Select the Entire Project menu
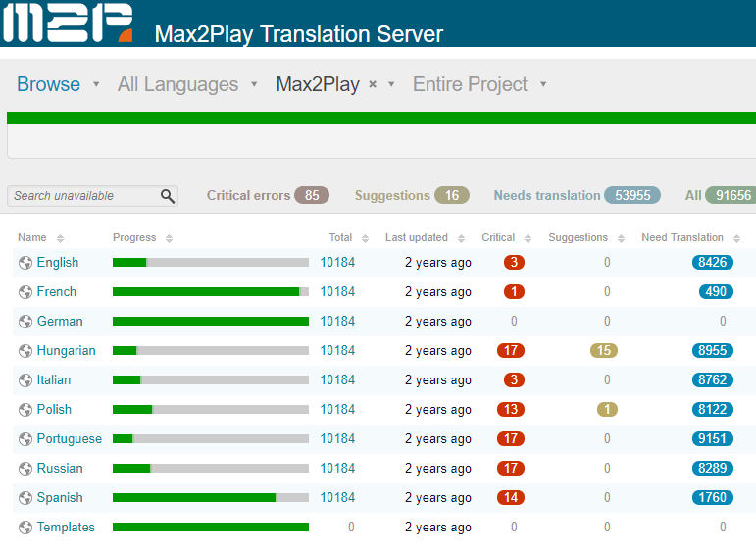The image size is (756, 554). tap(470, 84)
